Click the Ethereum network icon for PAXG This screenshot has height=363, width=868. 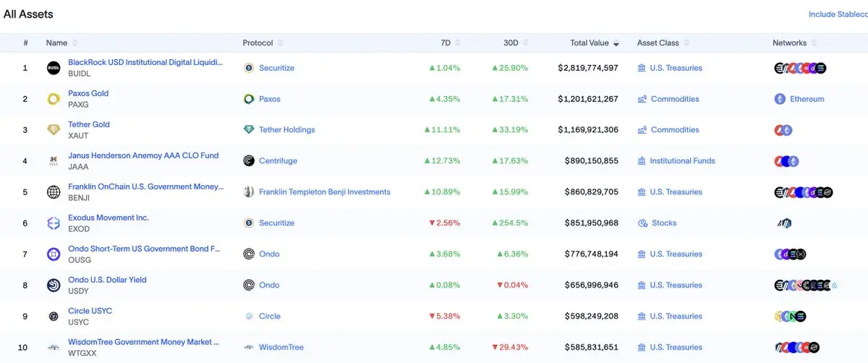point(780,99)
